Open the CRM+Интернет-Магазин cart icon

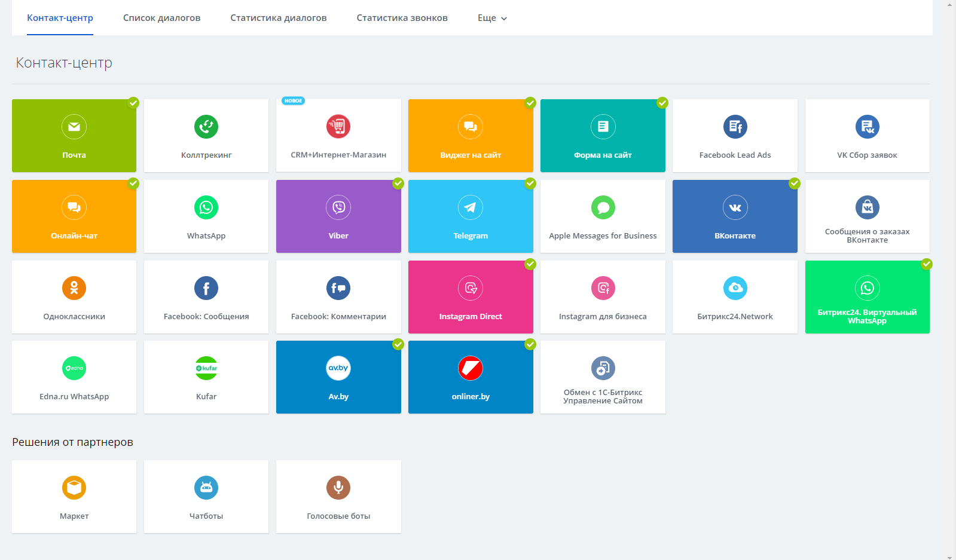point(338,127)
